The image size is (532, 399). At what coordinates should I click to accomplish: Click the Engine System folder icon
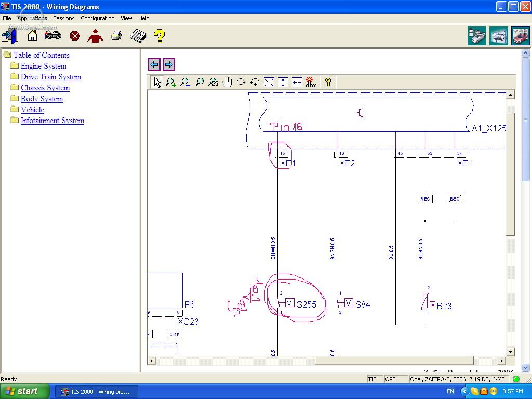click(14, 65)
